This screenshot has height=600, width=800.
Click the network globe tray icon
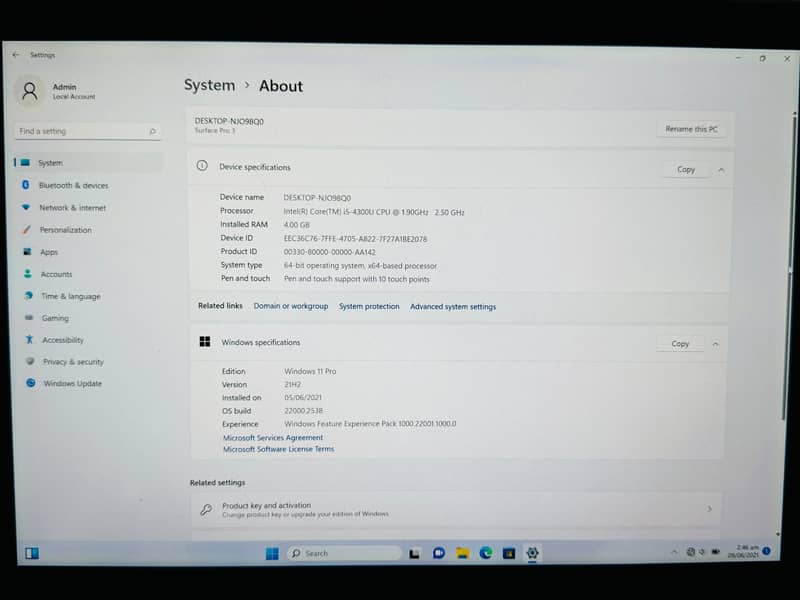point(691,552)
